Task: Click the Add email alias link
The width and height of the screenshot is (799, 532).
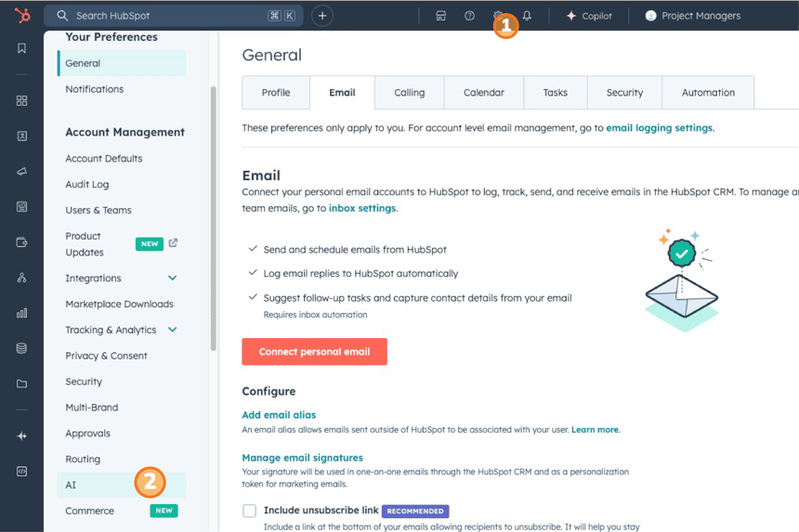Action: tap(279, 415)
